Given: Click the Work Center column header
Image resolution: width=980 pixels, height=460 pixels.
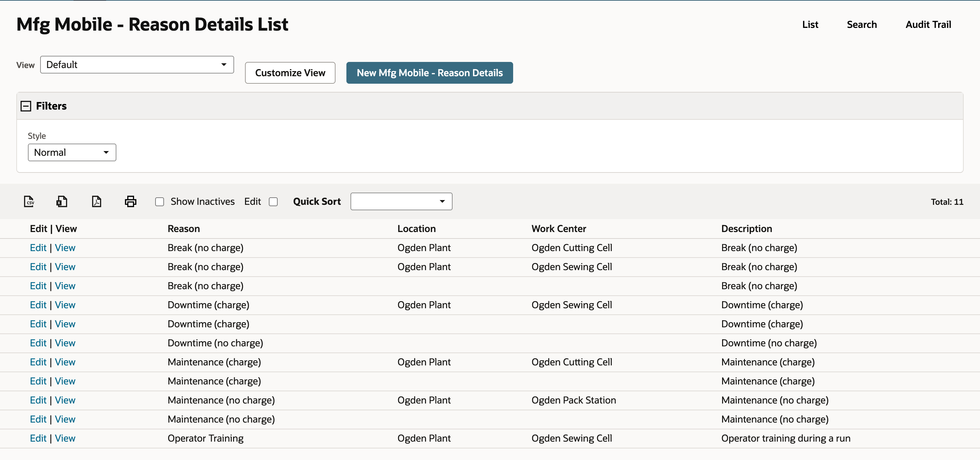Looking at the screenshot, I should pos(558,229).
